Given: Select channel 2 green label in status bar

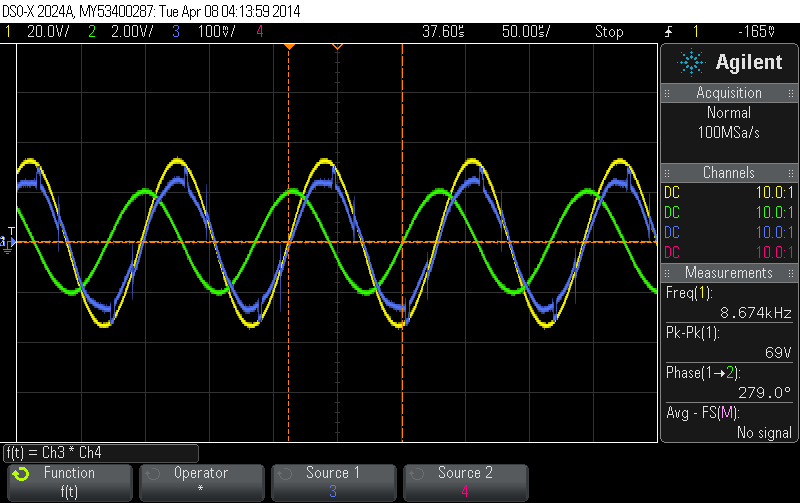Looking at the screenshot, I should 92,32.
